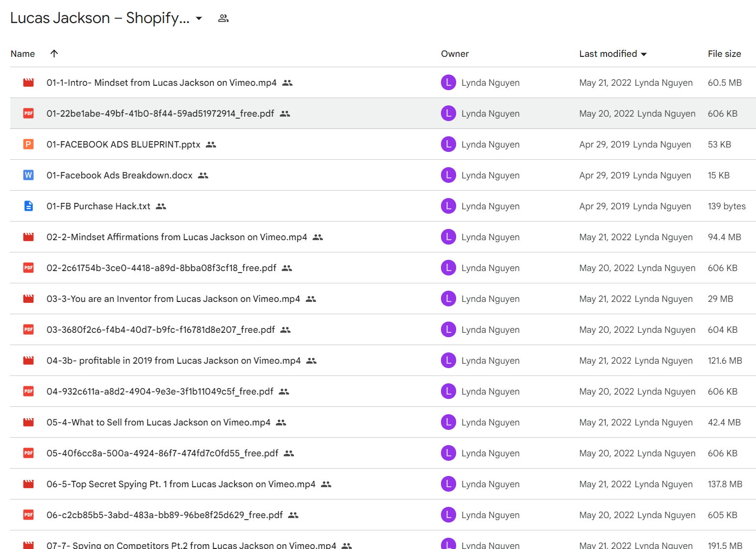This screenshot has width=756, height=549.
Task: Click shared icon next to Facebook Ads Breakdown.docx
Action: [x=203, y=175]
